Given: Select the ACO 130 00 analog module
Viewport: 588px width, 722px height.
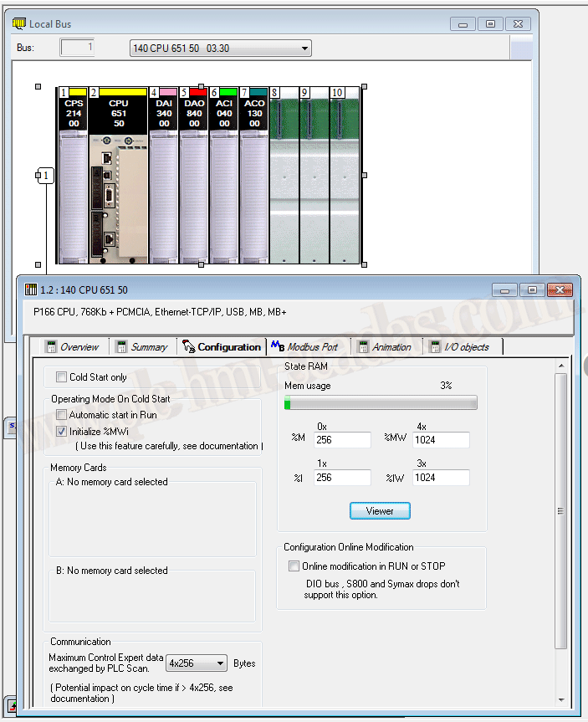Looking at the screenshot, I should click(253, 176).
